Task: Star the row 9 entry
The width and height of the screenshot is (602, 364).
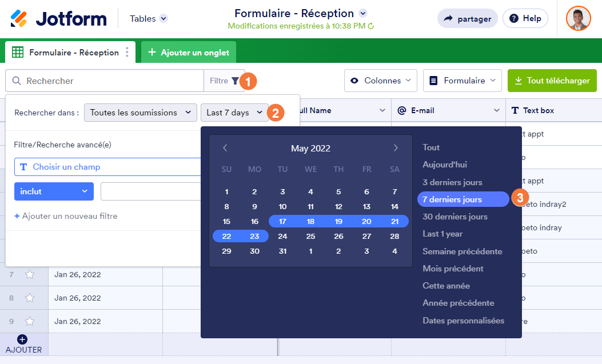Action: pos(30,321)
